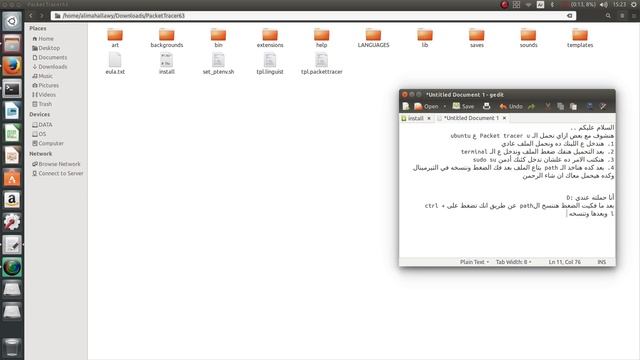The height and width of the screenshot is (360, 640).
Task: Select the eula.txt file
Action: click(115, 64)
